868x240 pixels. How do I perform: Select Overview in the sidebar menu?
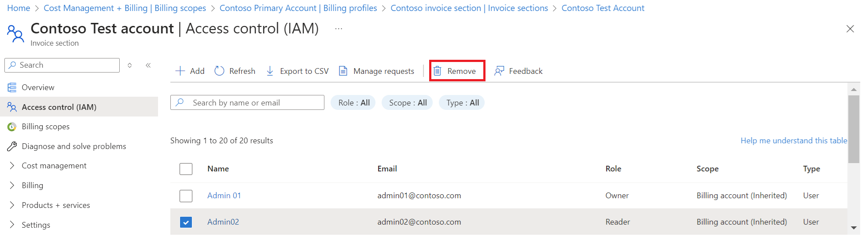pos(38,87)
